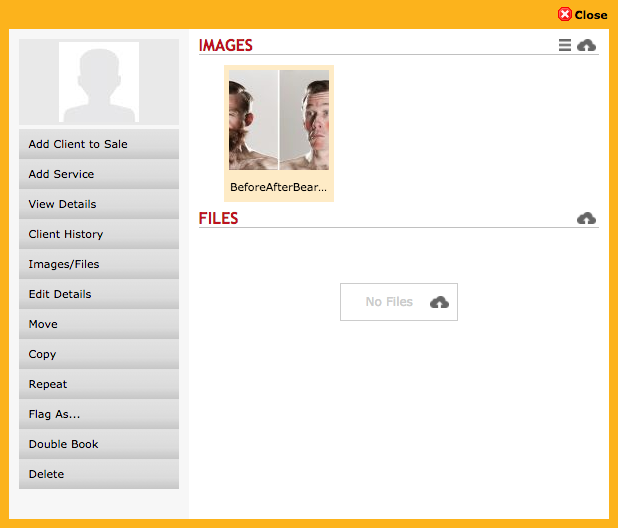Screen dimensions: 618x528
Task: Select the client avatar placeholder picture
Action: (x=99, y=82)
